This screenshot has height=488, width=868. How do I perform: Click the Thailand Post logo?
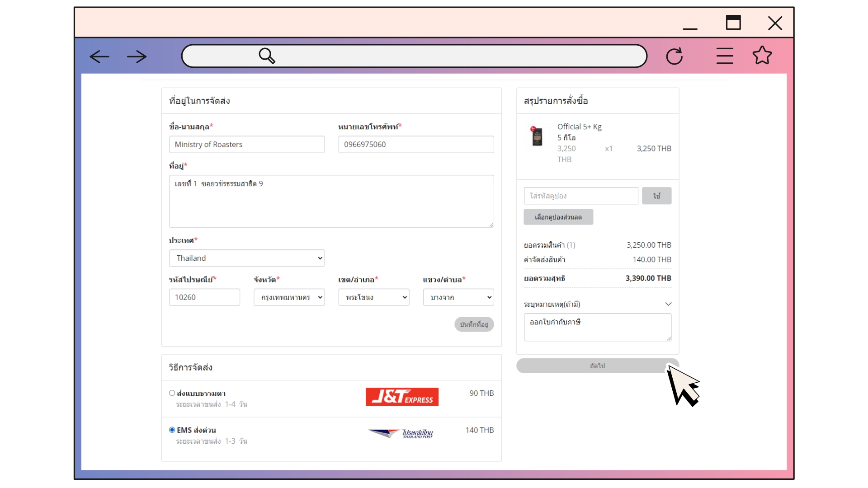coord(401,434)
